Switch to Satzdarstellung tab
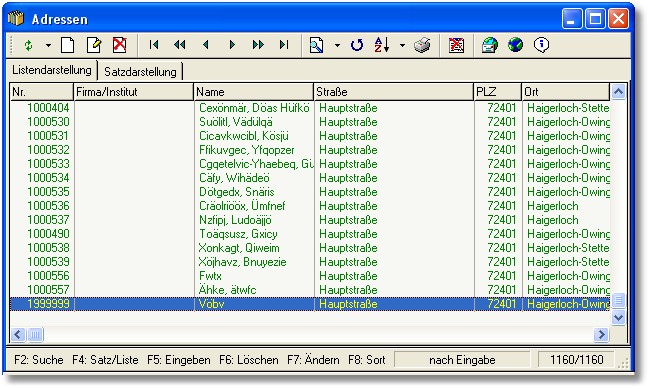 140,72
